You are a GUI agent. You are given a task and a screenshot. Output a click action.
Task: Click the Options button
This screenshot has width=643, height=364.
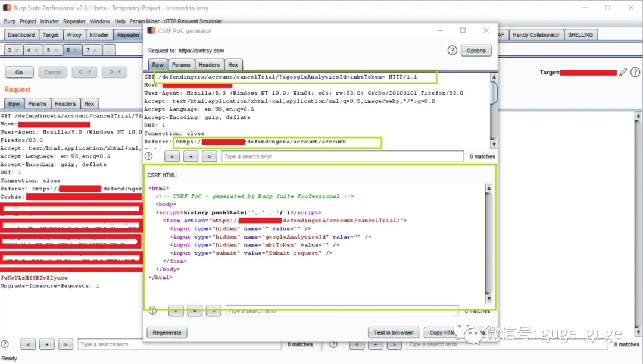tap(476, 51)
